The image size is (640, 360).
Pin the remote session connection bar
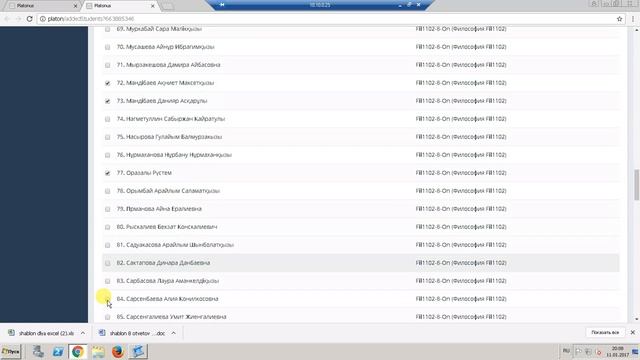(222, 5)
